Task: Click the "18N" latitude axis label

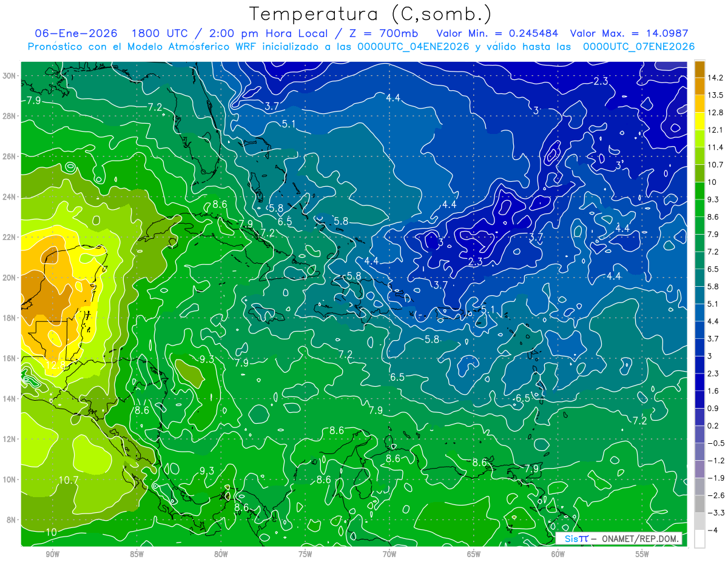Action: coord(10,318)
